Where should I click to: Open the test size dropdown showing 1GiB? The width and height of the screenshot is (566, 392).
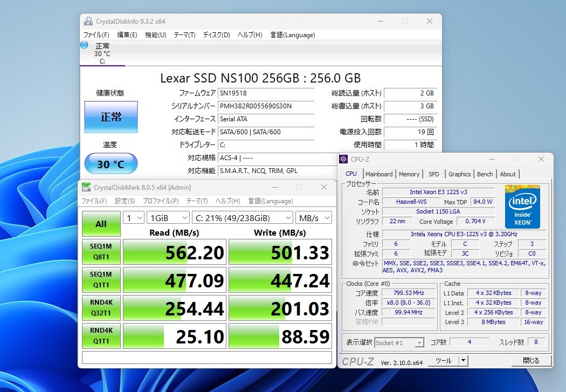click(x=168, y=218)
